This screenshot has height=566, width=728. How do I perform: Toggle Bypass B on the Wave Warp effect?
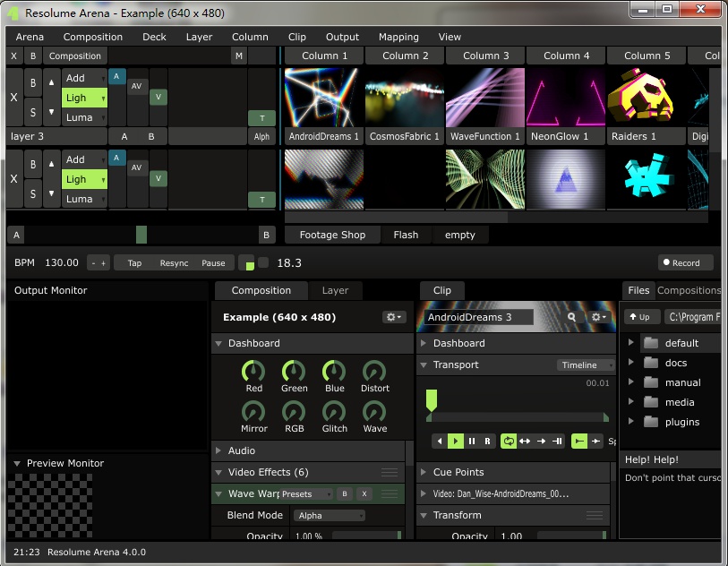(344, 493)
